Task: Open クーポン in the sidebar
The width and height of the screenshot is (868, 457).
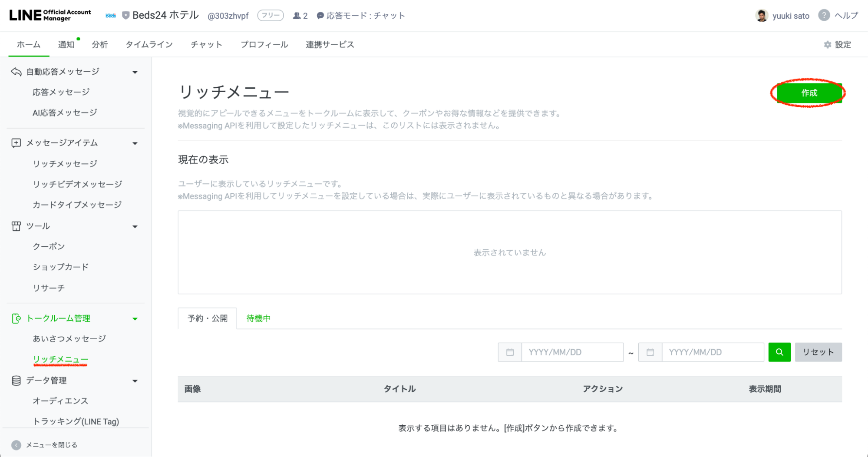Action: (49, 246)
